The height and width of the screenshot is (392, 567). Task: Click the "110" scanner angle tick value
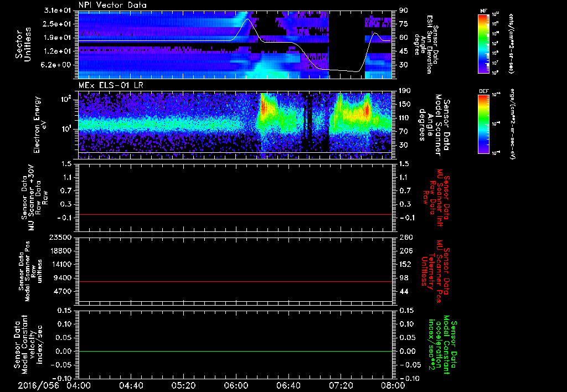(x=405, y=118)
